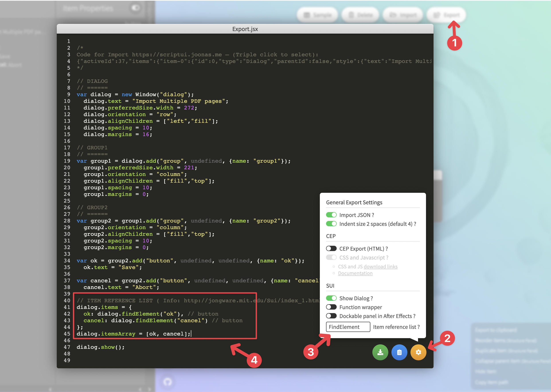Disable the Import JSON toggle
Viewport: 551px width, 392px height.
coord(331,215)
